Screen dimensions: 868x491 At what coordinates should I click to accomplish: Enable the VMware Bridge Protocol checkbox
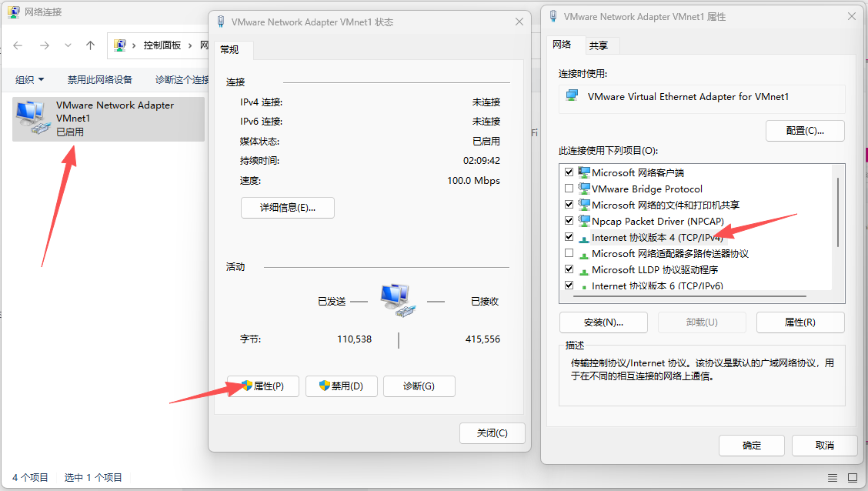pos(569,189)
